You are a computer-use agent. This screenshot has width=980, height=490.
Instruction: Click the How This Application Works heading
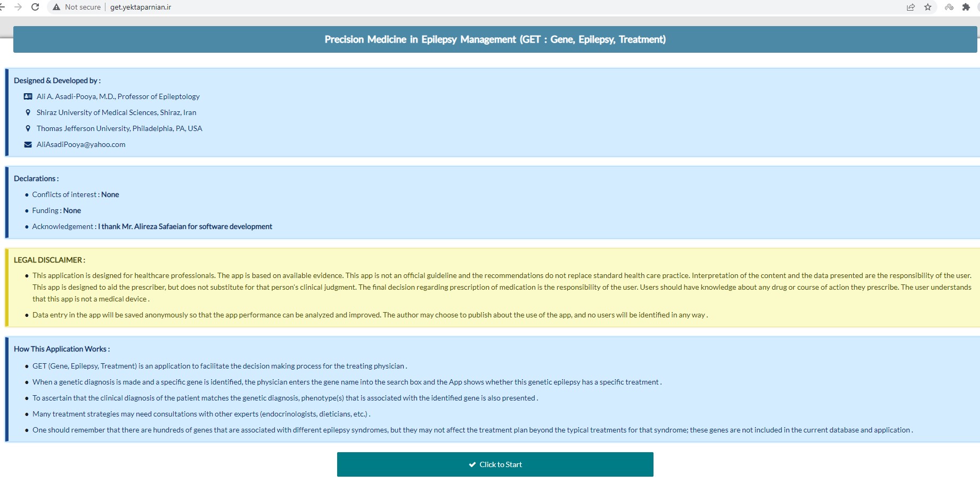pyautogui.click(x=62, y=349)
